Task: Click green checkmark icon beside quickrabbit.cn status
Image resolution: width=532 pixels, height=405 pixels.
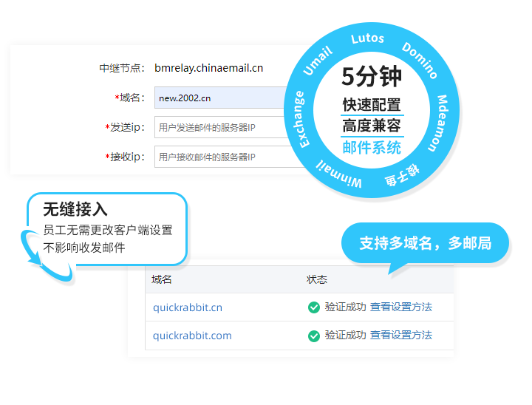Action: pyautogui.click(x=314, y=307)
